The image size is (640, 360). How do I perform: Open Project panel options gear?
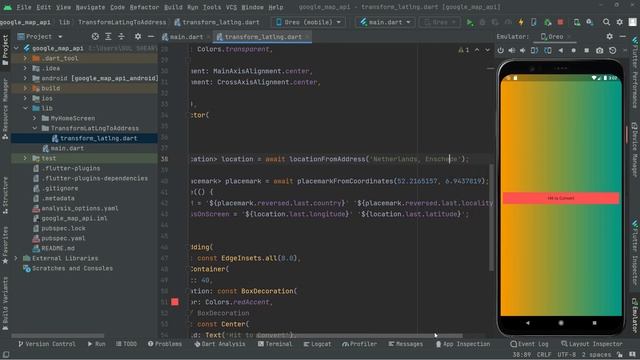(x=138, y=36)
